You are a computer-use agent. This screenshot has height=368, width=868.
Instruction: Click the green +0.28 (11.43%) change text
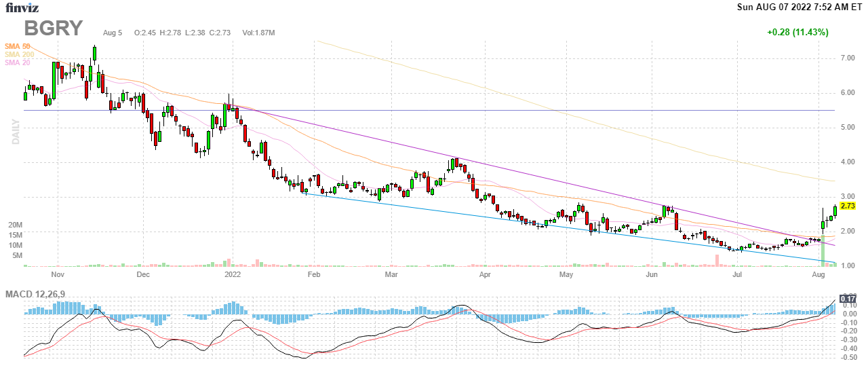797,33
